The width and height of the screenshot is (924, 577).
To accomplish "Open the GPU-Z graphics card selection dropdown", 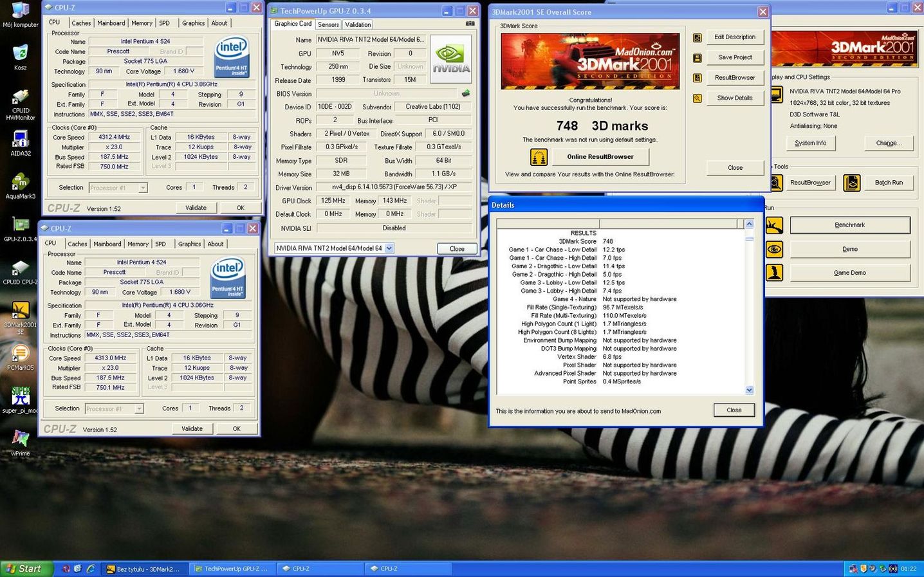I will 389,248.
